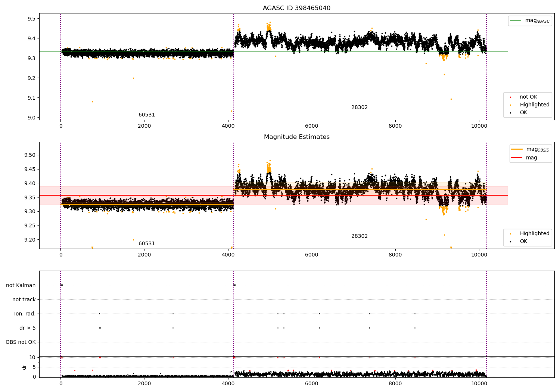Screen dimensions: 560x392
Task: Click the 'not track' row label
Action: pos(24,300)
